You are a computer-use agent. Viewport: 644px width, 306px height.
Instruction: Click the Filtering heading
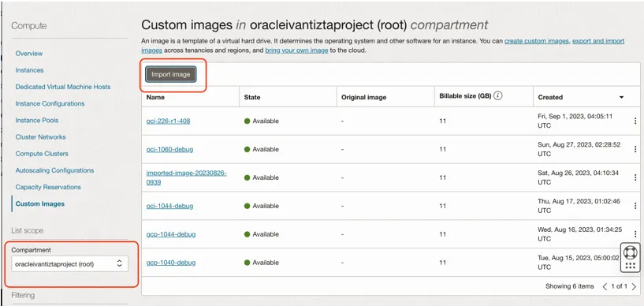[23, 295]
